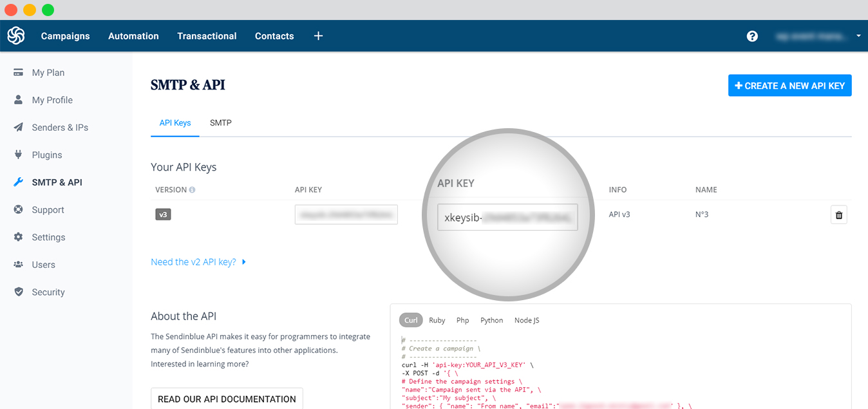Click the Need the v2 API key link
Viewport: 868px width, 409px height.
[x=193, y=262]
